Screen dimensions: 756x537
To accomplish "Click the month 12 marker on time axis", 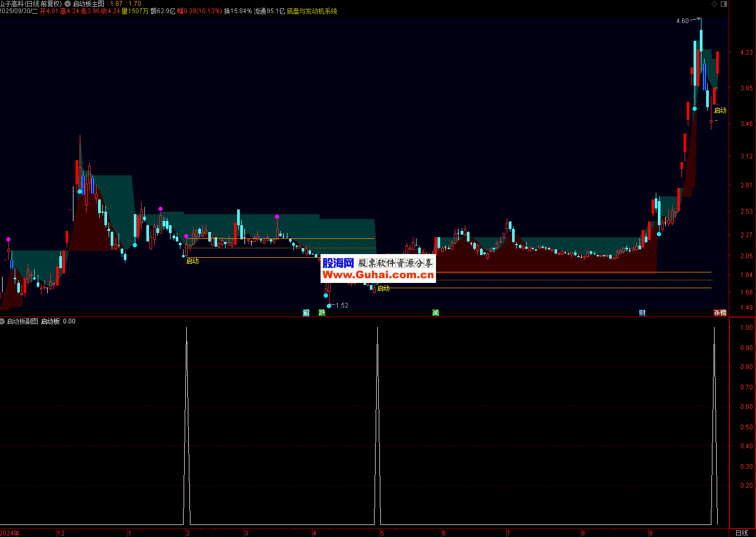I will (61, 533).
